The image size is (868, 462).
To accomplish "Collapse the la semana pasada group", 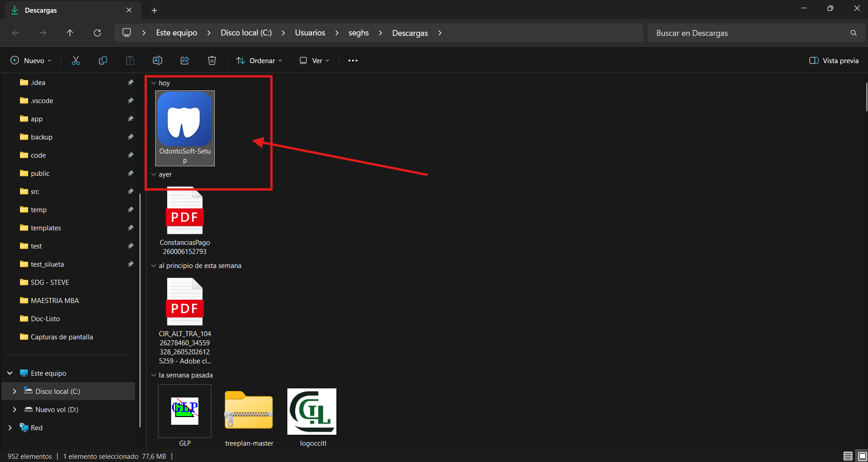I will (x=153, y=375).
